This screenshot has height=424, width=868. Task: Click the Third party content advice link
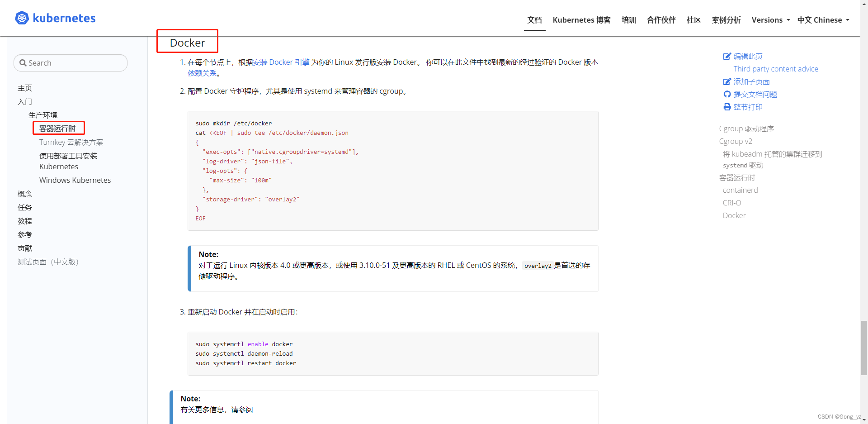[x=776, y=69]
